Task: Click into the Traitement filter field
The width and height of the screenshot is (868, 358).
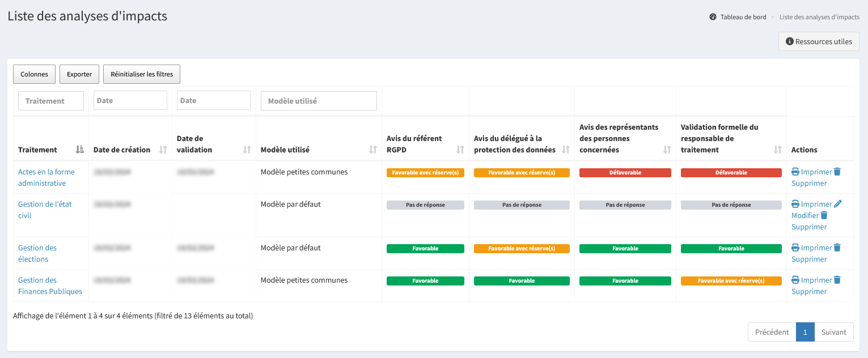Action: 51,101
